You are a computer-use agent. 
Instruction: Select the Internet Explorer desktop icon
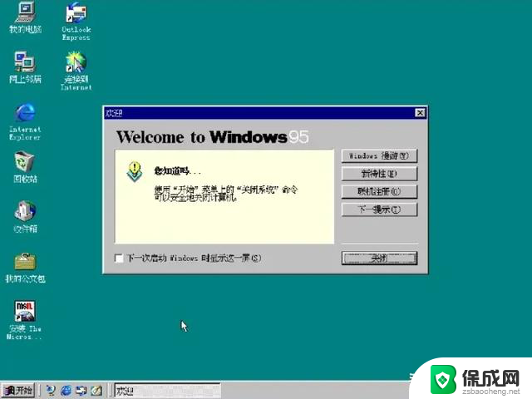click(x=25, y=121)
